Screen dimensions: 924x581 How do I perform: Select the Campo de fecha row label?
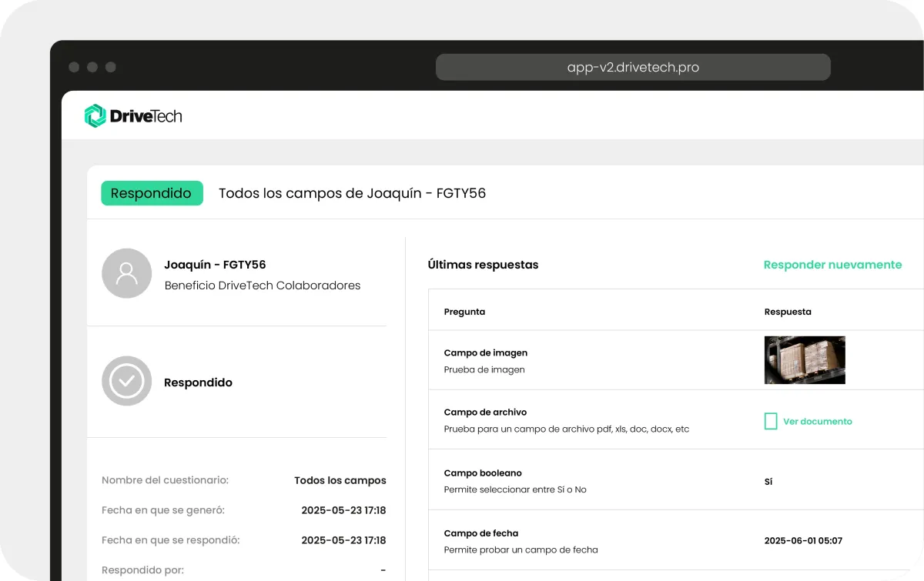[481, 533]
